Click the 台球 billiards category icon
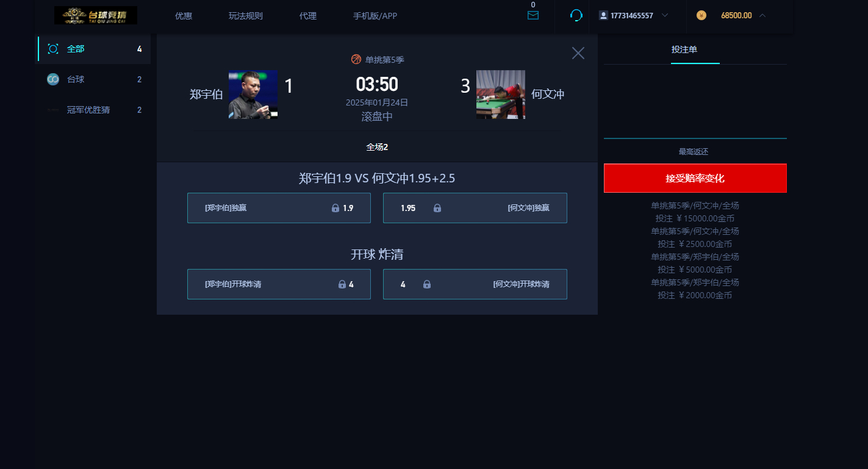 pos(53,79)
